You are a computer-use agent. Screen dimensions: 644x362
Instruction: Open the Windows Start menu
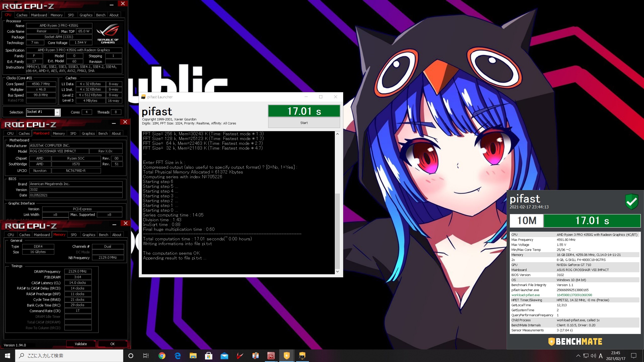click(x=8, y=356)
